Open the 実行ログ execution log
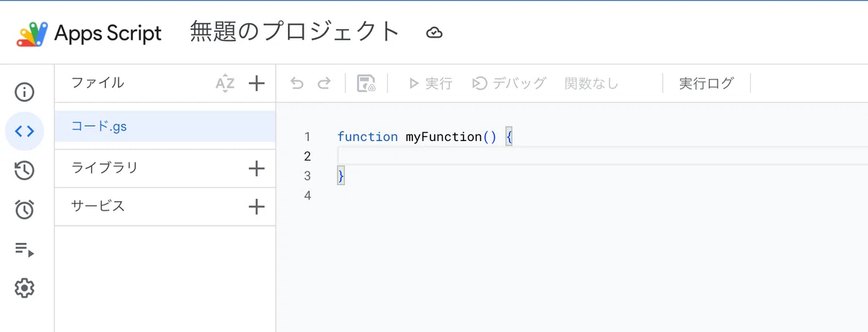 click(706, 83)
